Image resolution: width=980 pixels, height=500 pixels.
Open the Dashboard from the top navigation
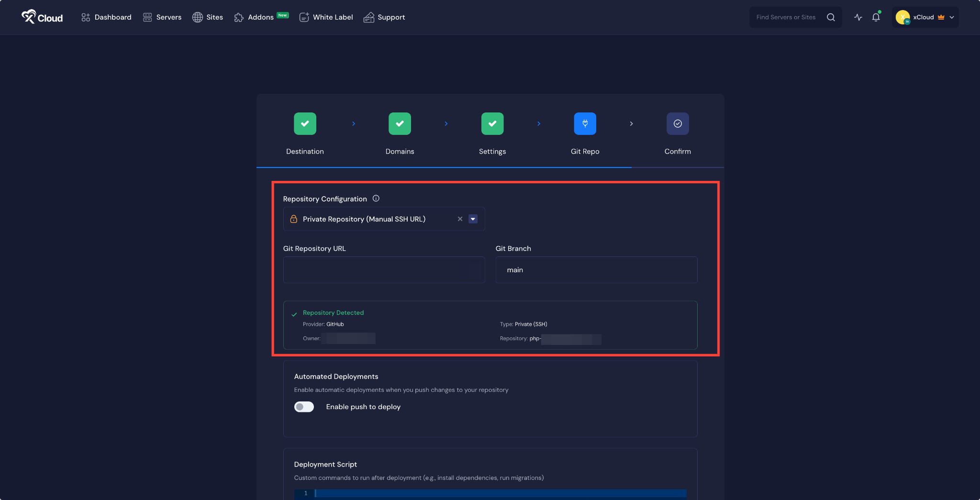click(106, 17)
